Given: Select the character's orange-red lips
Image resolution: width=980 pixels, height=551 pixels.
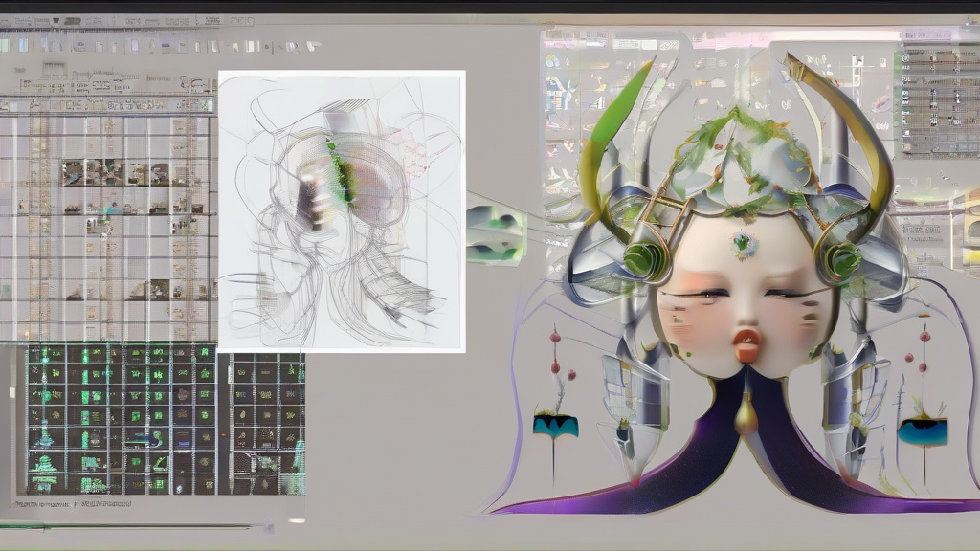Looking at the screenshot, I should pos(746,341).
